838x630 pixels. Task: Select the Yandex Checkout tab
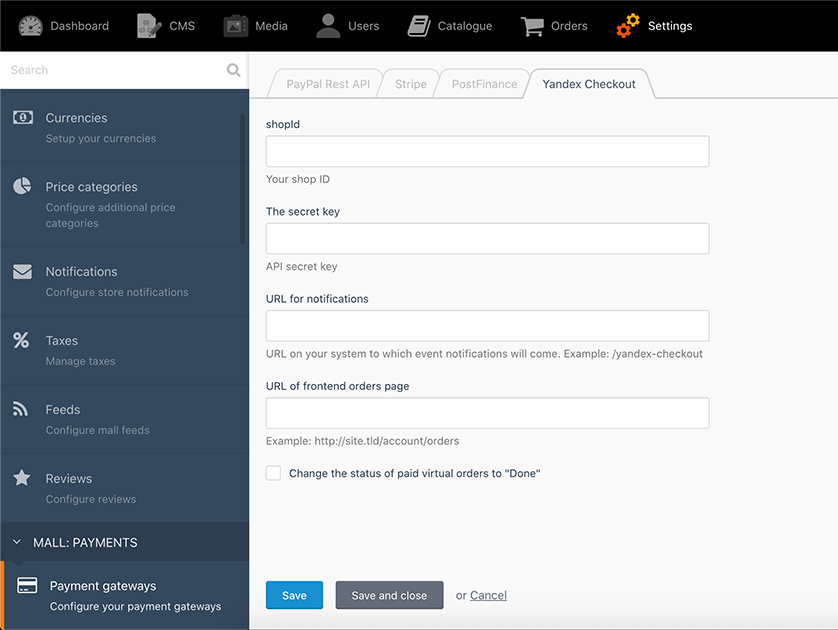click(588, 84)
